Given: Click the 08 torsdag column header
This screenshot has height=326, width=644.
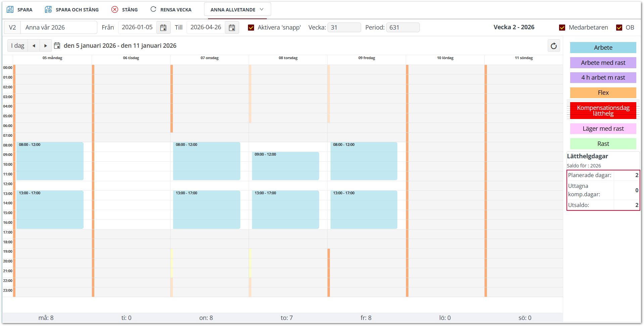Looking at the screenshot, I should click(288, 58).
